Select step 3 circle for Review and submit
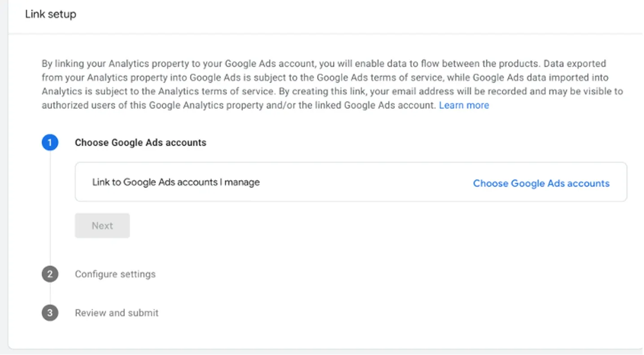This screenshot has height=355, width=644. (50, 313)
